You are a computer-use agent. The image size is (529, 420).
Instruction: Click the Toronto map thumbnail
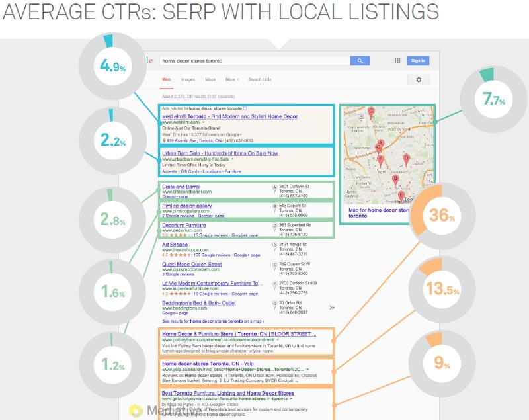pyautogui.click(x=387, y=155)
